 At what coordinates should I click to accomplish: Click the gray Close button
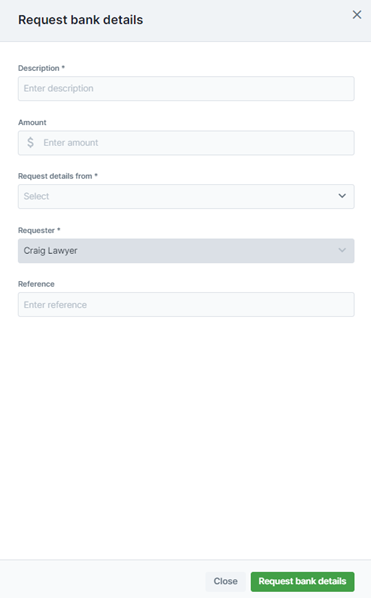coord(225,581)
